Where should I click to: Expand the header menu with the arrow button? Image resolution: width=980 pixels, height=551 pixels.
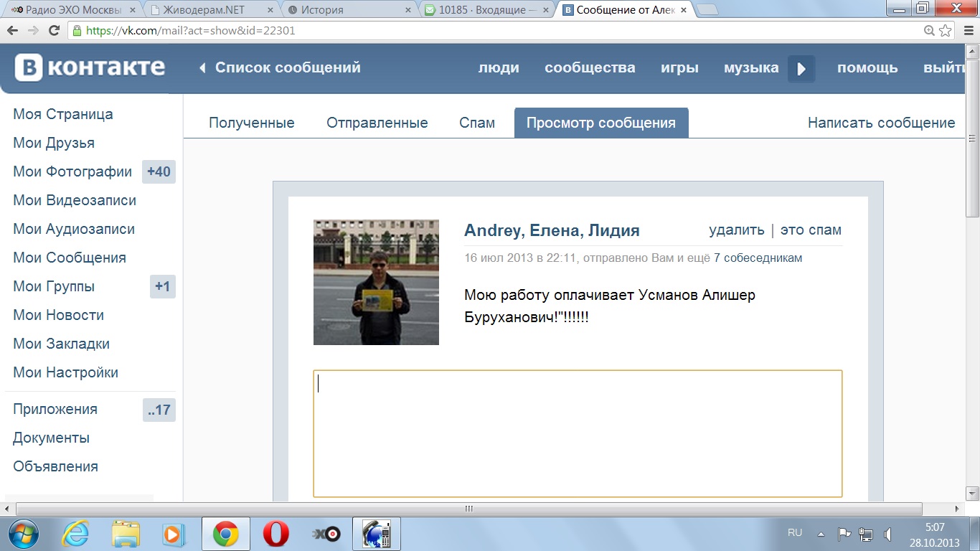tap(801, 69)
